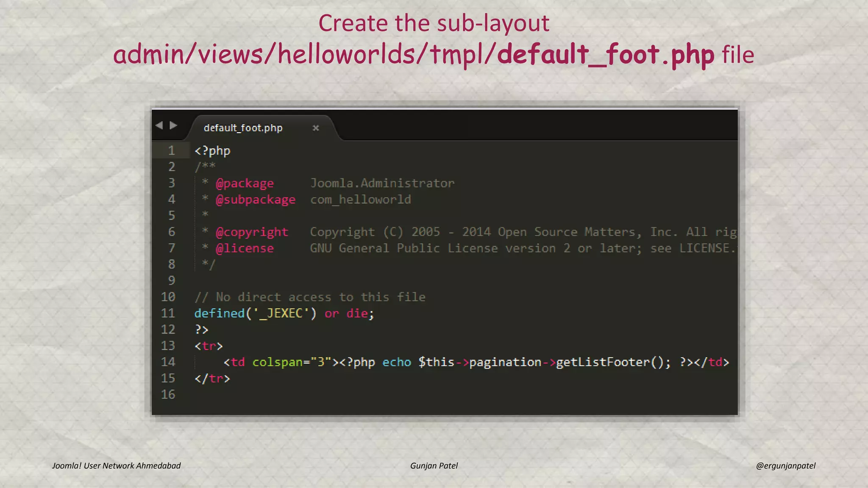Image resolution: width=868 pixels, height=488 pixels.
Task: Click the defined keyword on line 11
Action: (220, 313)
